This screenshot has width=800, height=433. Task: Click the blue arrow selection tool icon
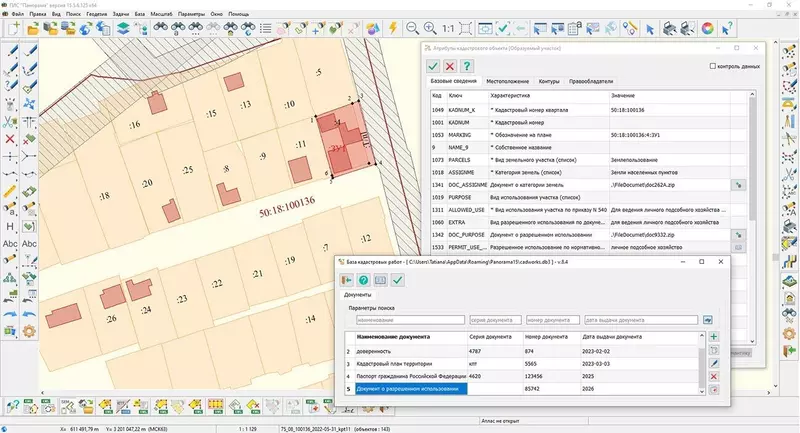(x=650, y=29)
